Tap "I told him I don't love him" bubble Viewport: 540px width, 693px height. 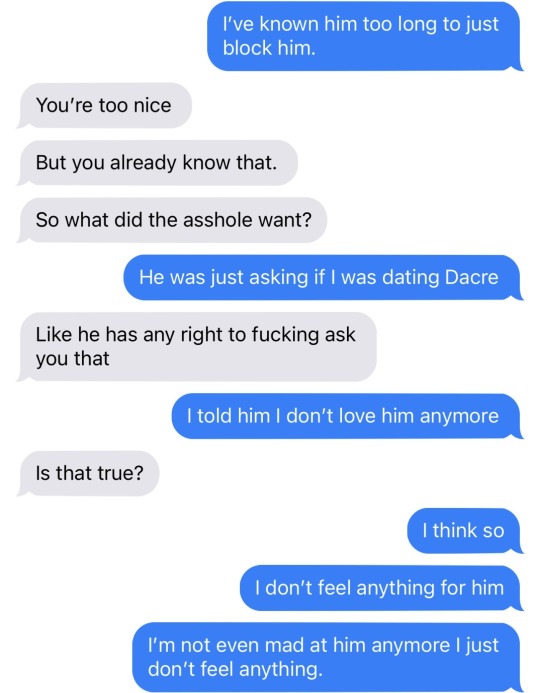(x=346, y=416)
